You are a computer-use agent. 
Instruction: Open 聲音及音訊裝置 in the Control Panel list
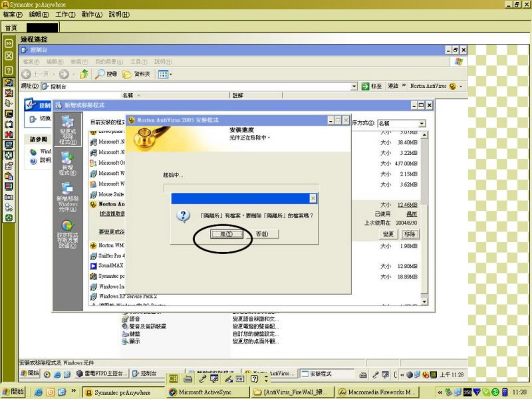[x=144, y=327]
